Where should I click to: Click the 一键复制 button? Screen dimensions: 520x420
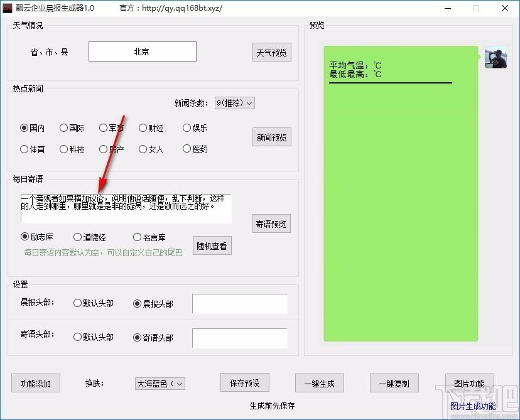point(394,383)
